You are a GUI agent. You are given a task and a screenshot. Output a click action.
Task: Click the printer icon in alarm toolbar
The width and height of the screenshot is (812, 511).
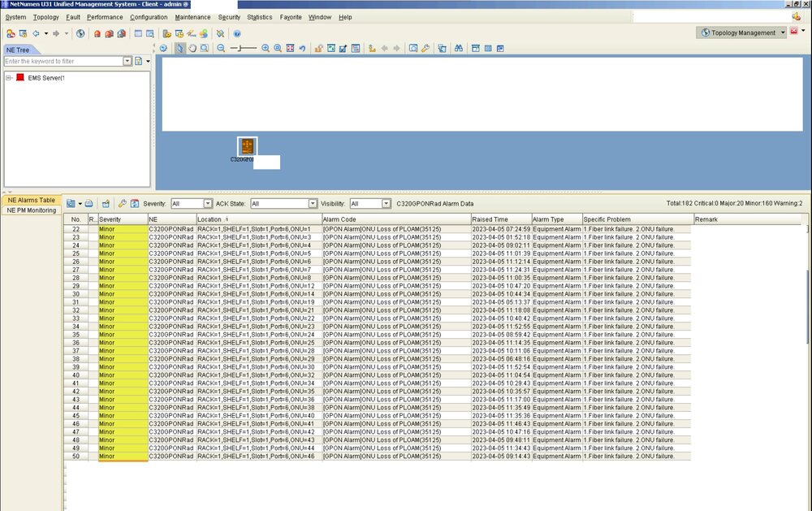89,203
